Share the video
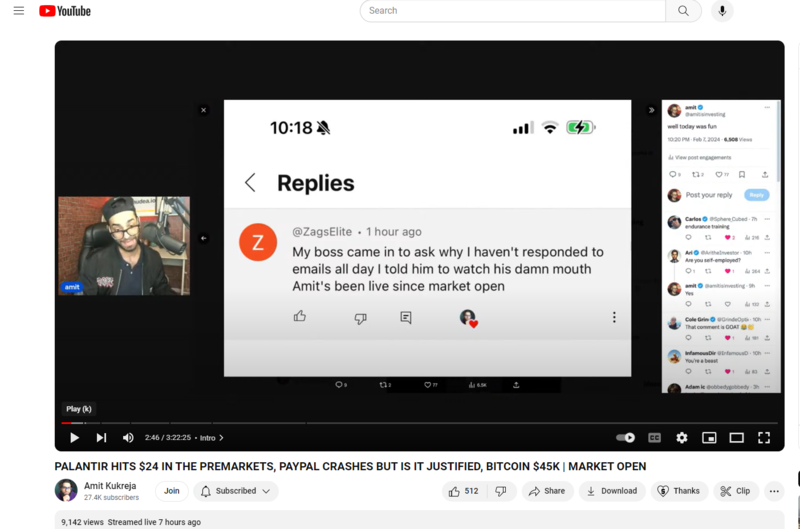The image size is (800, 529). (547, 491)
